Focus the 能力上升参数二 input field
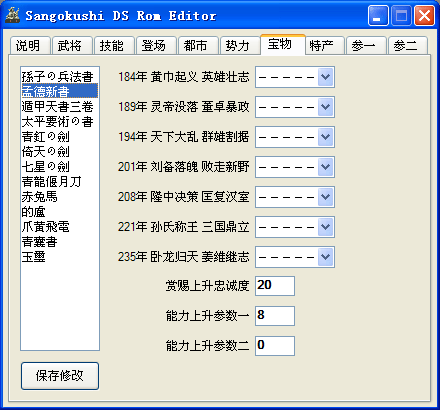The width and height of the screenshot is (440, 410). [275, 346]
